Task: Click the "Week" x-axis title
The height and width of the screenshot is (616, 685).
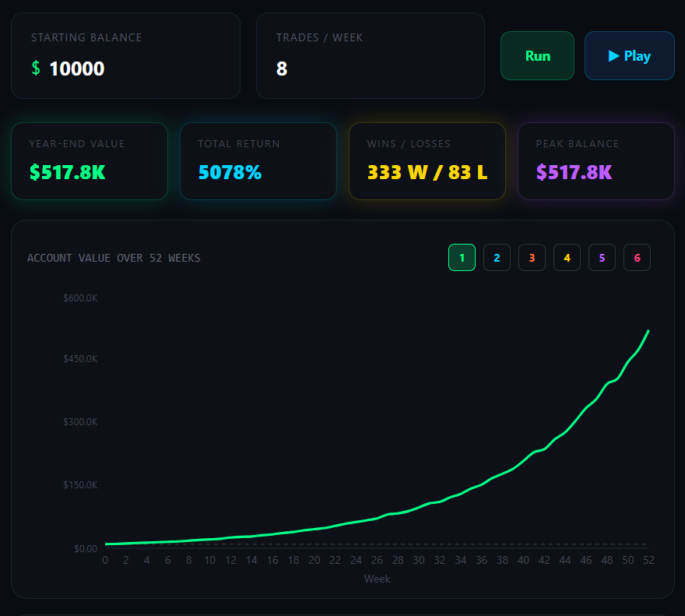Action: point(377,579)
